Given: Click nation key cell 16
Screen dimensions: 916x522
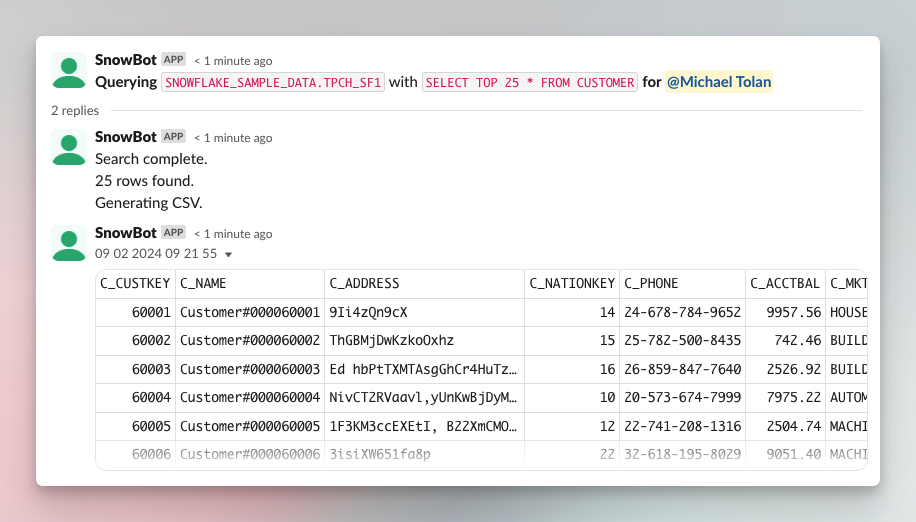Looking at the screenshot, I should (572, 370).
